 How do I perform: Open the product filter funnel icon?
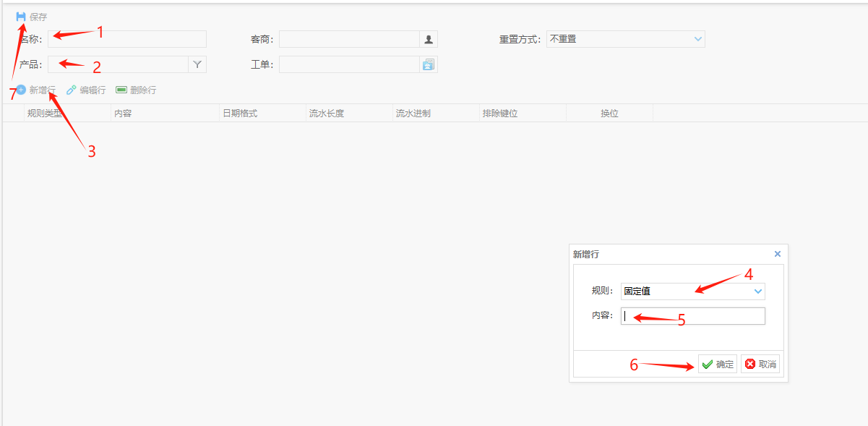coord(197,64)
